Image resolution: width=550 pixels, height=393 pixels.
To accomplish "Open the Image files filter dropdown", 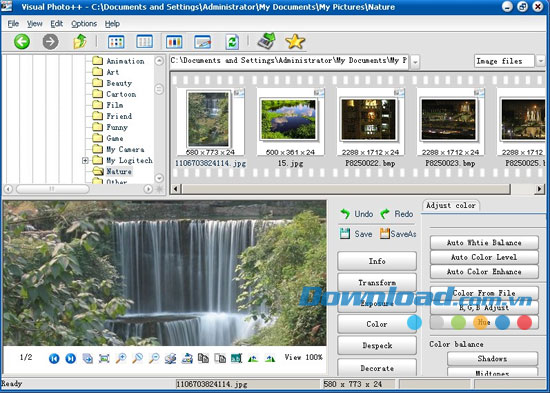I will pos(540,61).
